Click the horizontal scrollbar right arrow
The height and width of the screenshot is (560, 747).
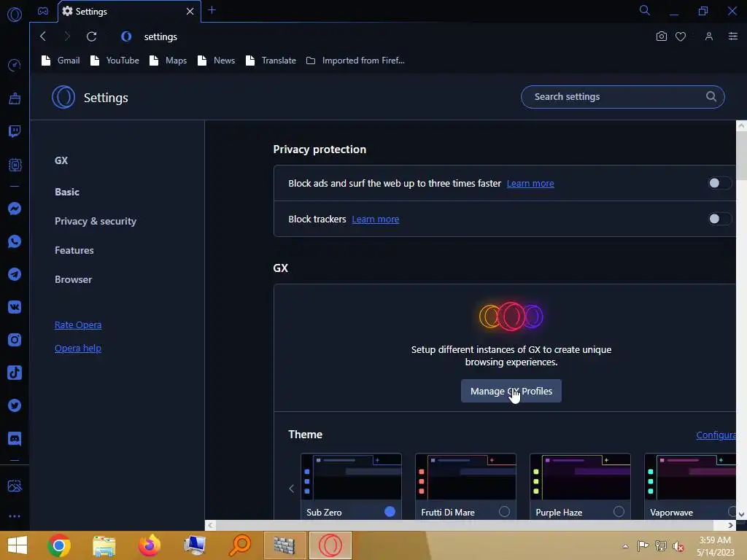pyautogui.click(x=730, y=525)
